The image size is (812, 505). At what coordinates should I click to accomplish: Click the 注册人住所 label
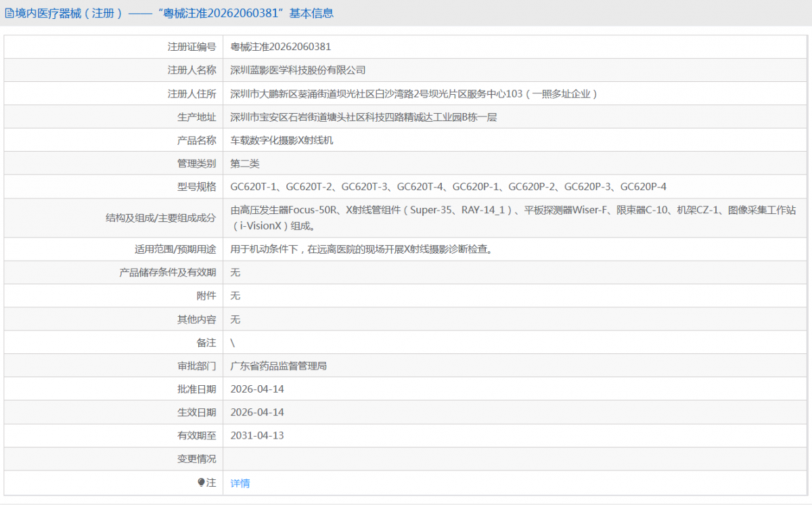(191, 93)
